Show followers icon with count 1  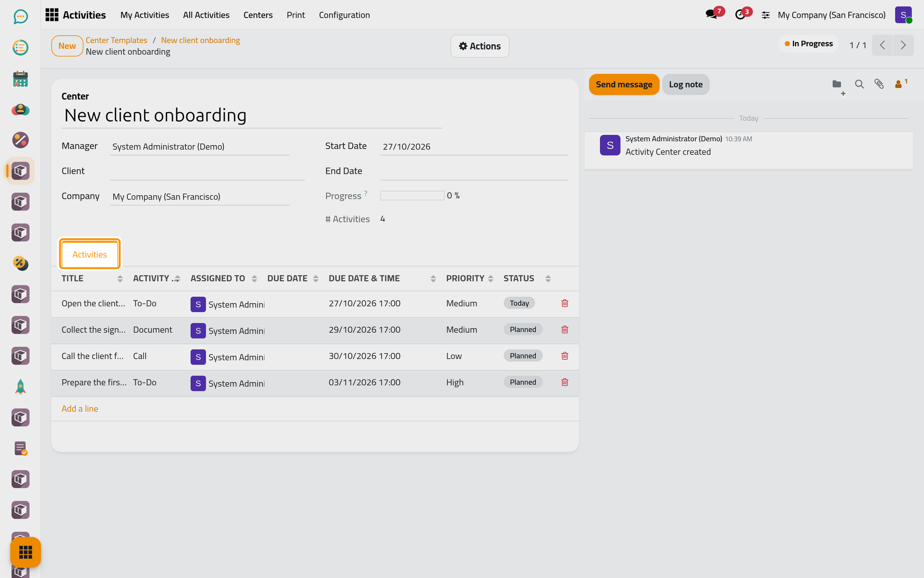tap(900, 84)
